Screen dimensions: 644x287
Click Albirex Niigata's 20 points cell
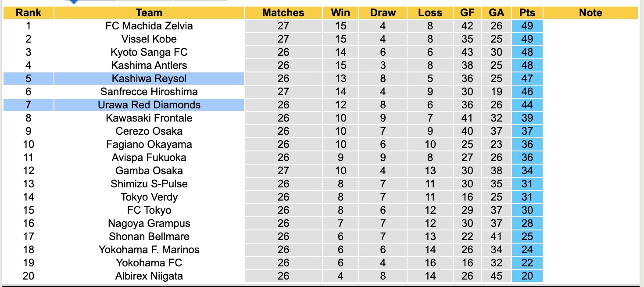(527, 276)
